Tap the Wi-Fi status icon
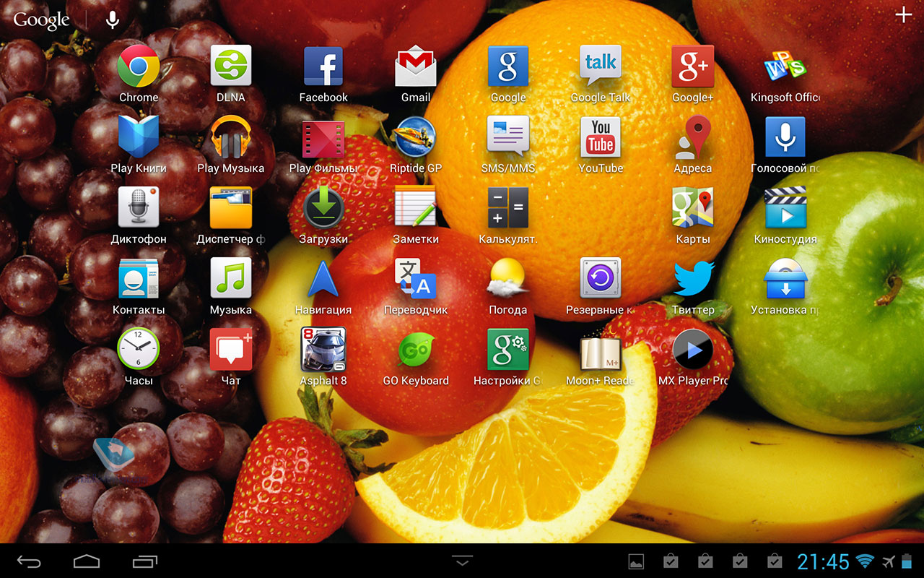This screenshot has height=578, width=924. click(865, 561)
